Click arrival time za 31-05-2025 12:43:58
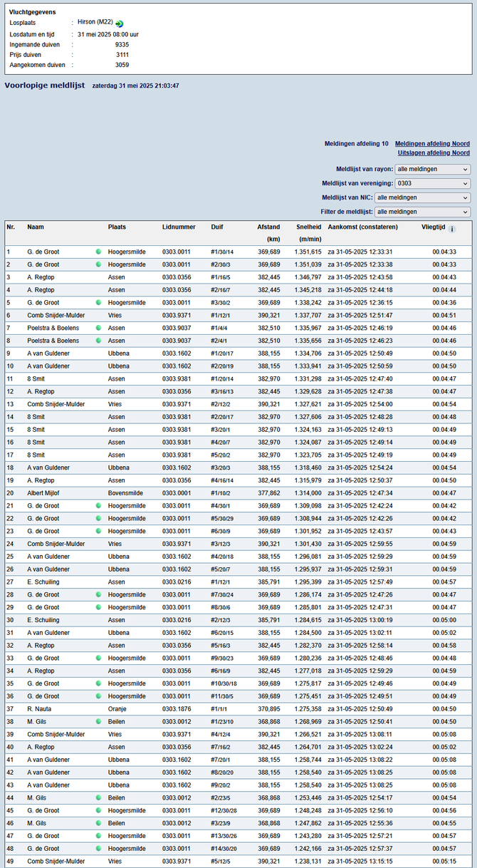The image size is (477, 868). point(360,277)
